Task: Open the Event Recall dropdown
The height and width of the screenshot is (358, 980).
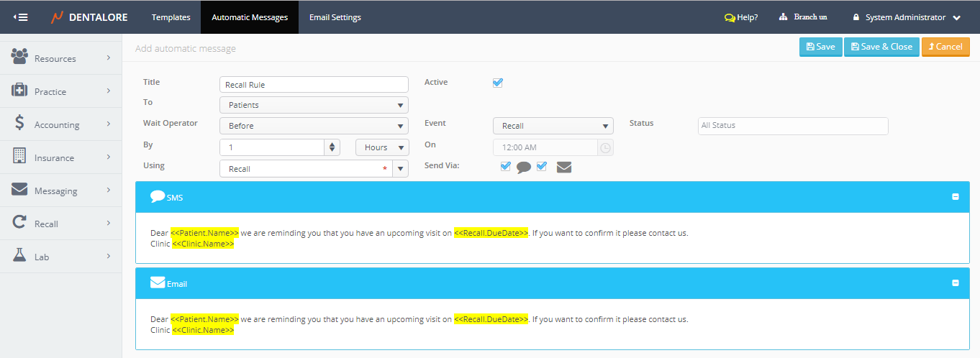Action: pyautogui.click(x=553, y=126)
